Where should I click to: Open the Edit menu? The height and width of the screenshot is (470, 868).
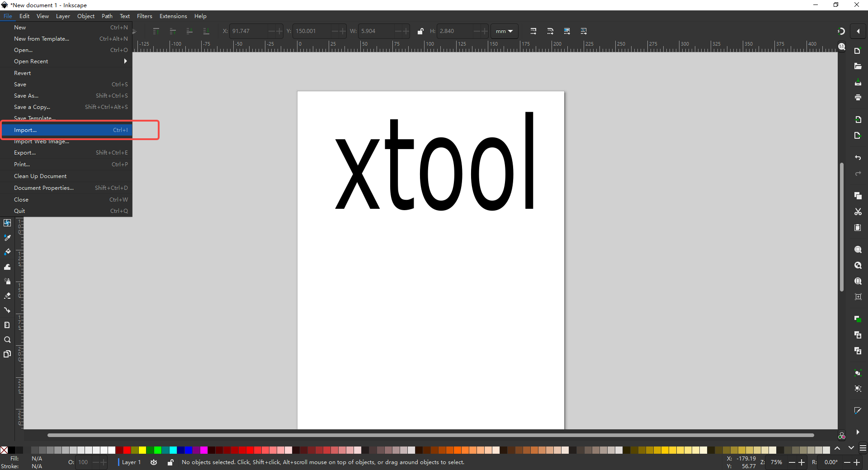[x=24, y=16]
